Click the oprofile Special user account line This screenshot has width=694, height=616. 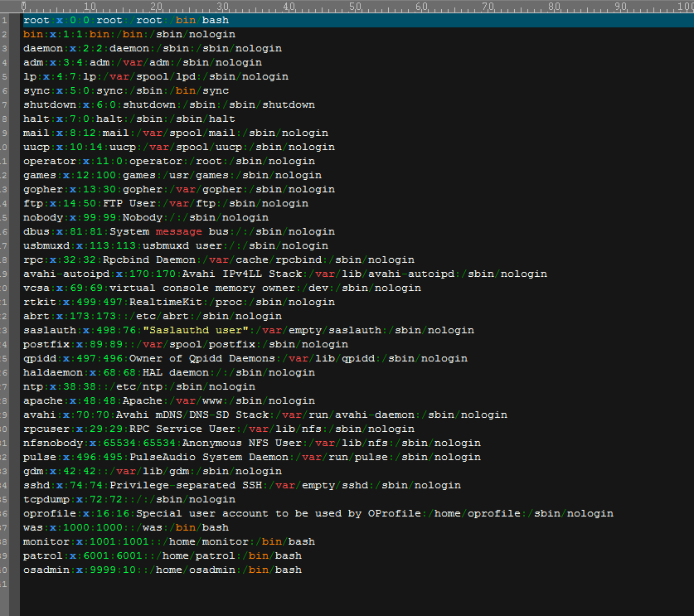tap(318, 514)
